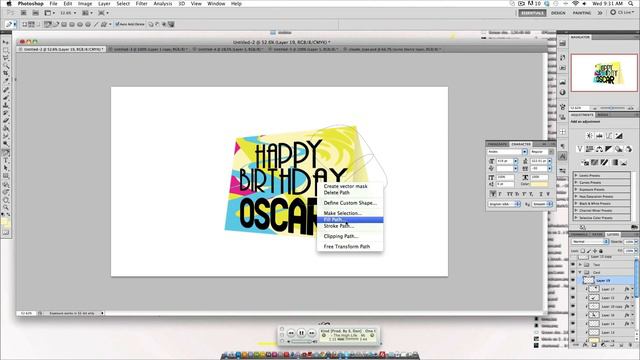Click the foreground color swatch in toolbox
640x360 pixels.
[4, 222]
